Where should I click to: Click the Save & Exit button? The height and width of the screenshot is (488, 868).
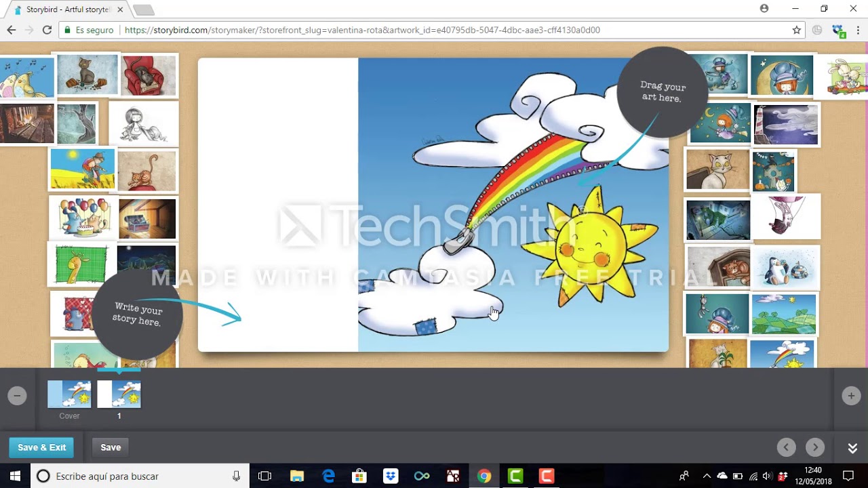click(x=42, y=447)
